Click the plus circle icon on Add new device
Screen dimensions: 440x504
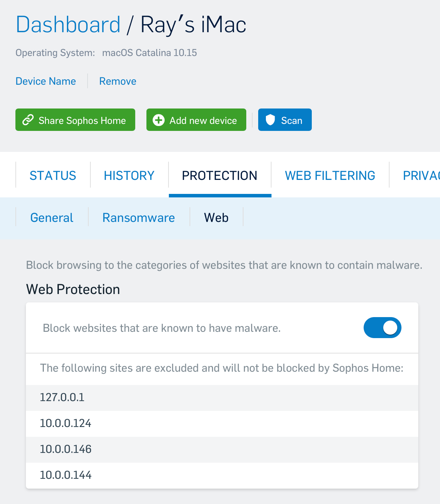(x=159, y=120)
